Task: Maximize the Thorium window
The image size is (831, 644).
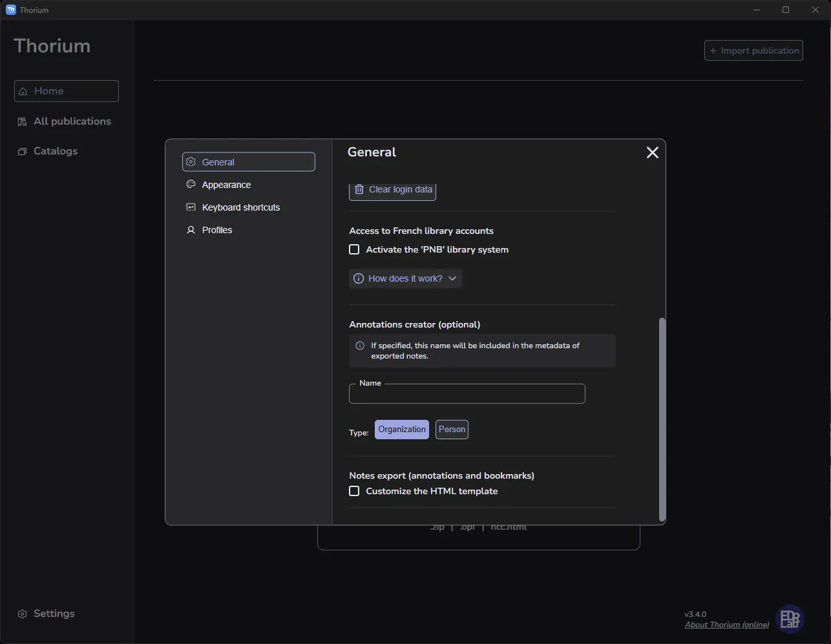Action: click(x=786, y=10)
